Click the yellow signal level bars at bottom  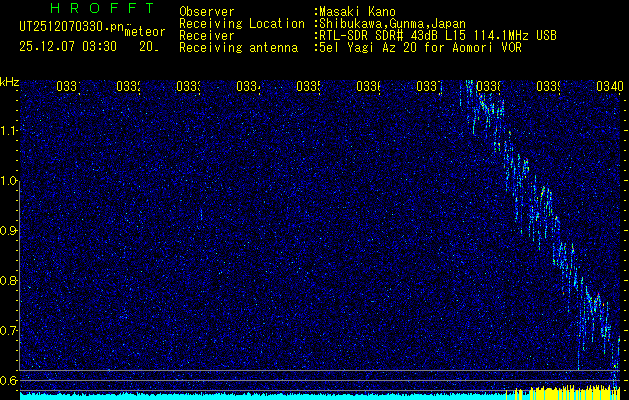click(560, 390)
